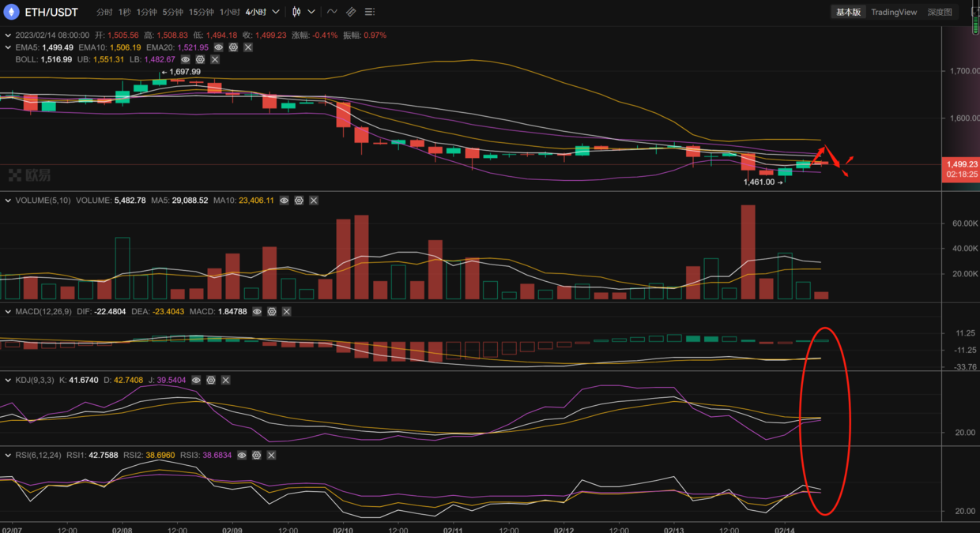Open the indicator line icon in toolbar
980x533 pixels.
coord(332,12)
